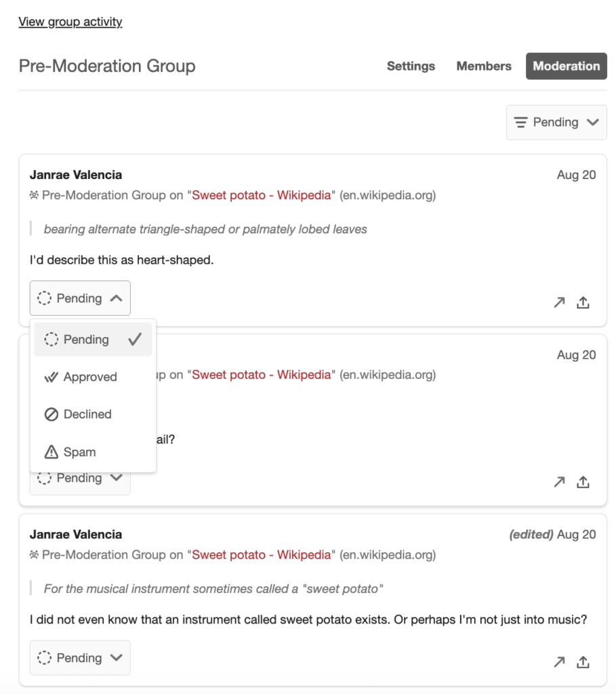Image resolution: width=616 pixels, height=694 pixels.
Task: Click the group icon before Pre-Moderation Group
Action: point(34,195)
